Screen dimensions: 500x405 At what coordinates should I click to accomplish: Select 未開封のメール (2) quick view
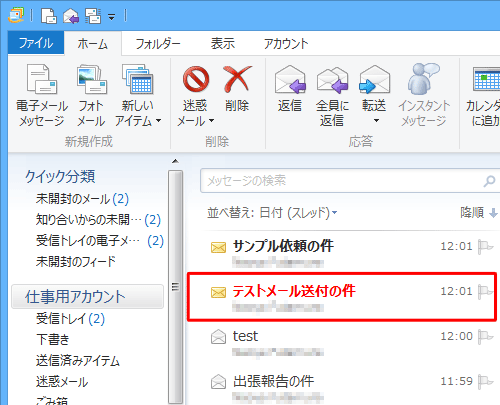click(x=82, y=199)
